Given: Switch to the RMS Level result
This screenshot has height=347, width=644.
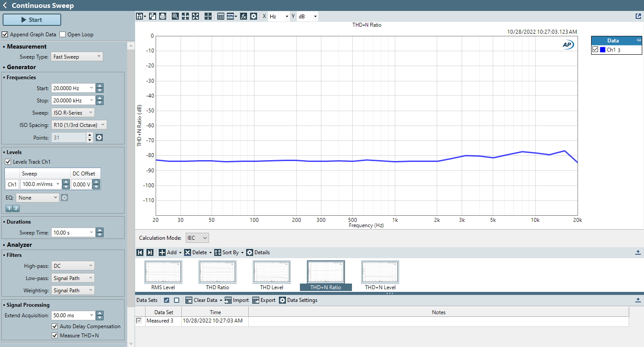Looking at the screenshot, I should pos(163,273).
